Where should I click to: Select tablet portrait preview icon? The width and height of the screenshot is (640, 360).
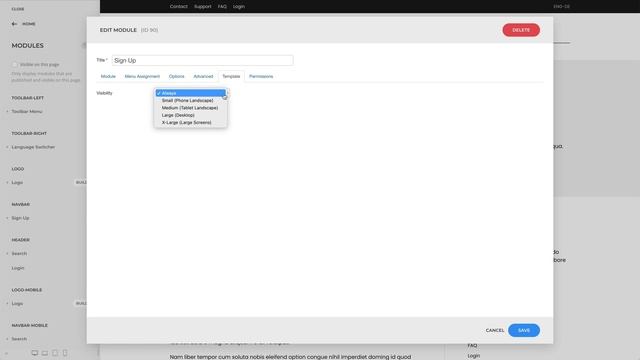[x=55, y=353]
